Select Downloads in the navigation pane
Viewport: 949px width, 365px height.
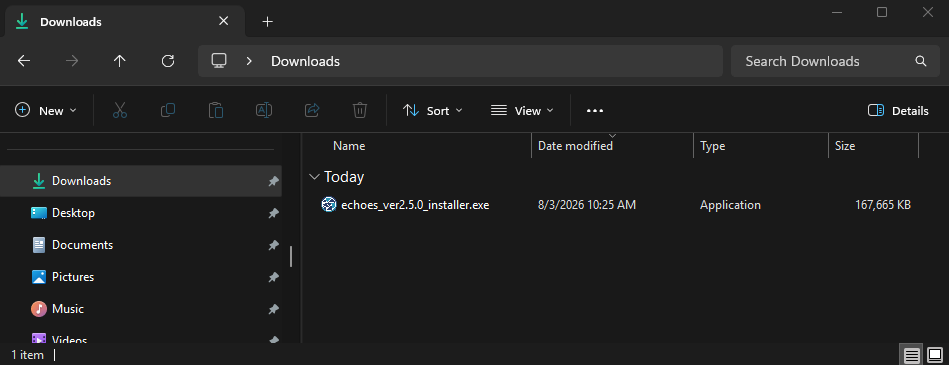[140, 181]
